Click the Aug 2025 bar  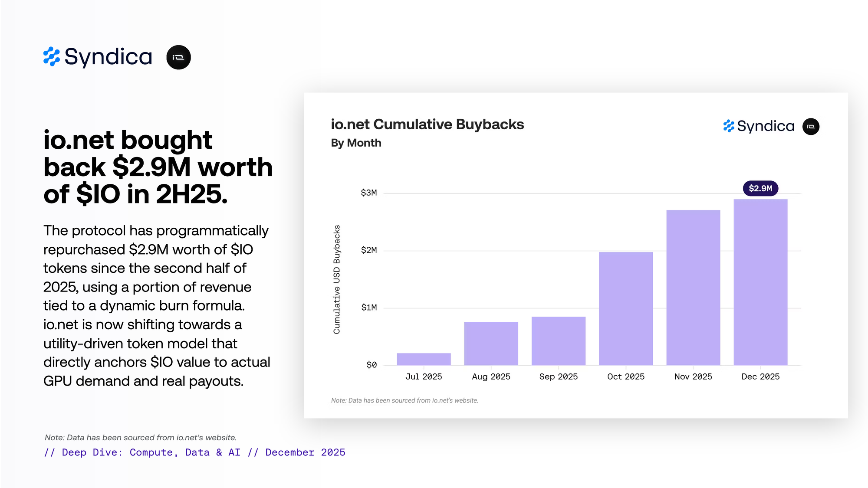click(x=491, y=343)
